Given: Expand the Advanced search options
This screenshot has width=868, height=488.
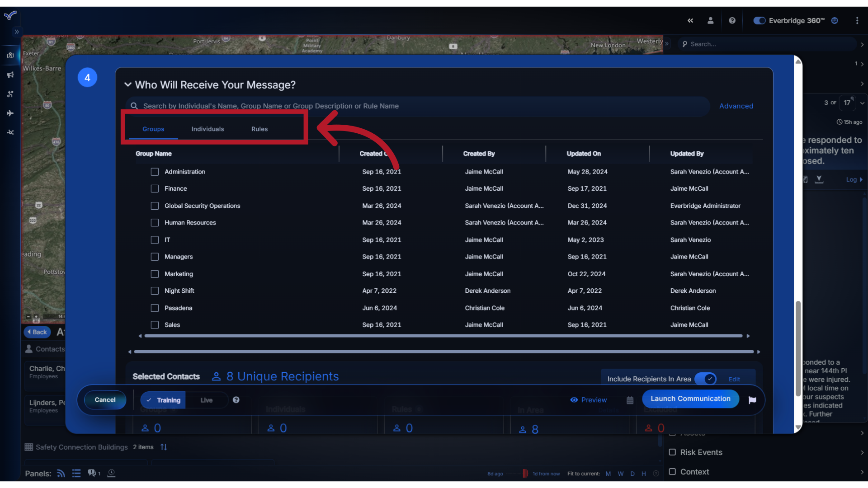Looking at the screenshot, I should pos(736,105).
